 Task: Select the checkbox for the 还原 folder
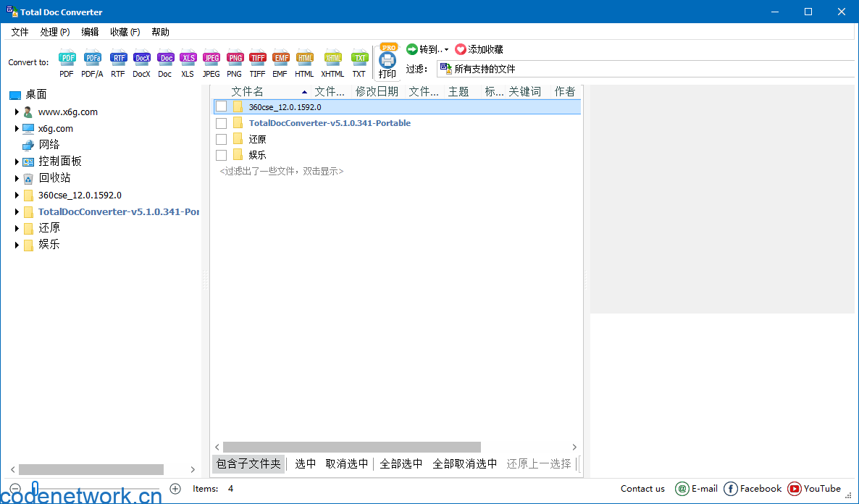pyautogui.click(x=221, y=138)
